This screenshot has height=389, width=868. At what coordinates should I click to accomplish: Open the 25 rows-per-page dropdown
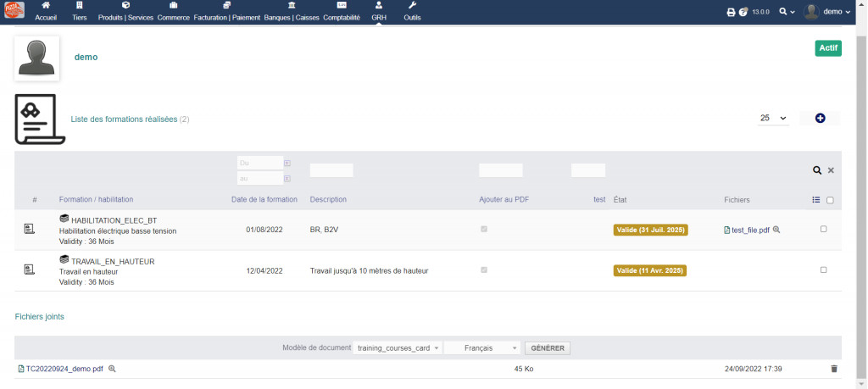[772, 118]
